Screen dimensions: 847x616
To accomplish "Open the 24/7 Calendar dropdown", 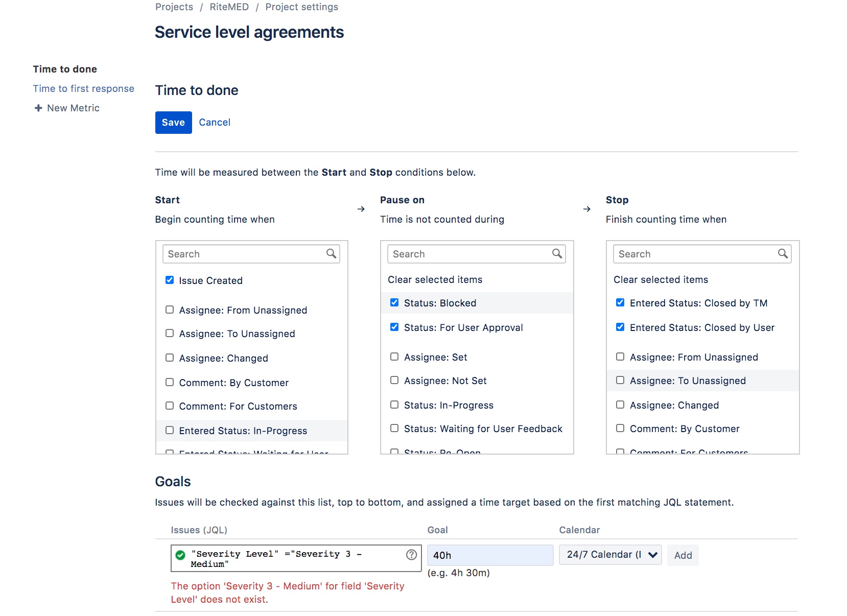I will 610,555.
